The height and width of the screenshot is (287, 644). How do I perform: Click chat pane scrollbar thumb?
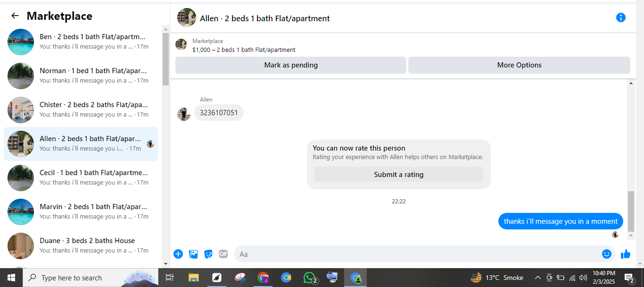click(631, 211)
